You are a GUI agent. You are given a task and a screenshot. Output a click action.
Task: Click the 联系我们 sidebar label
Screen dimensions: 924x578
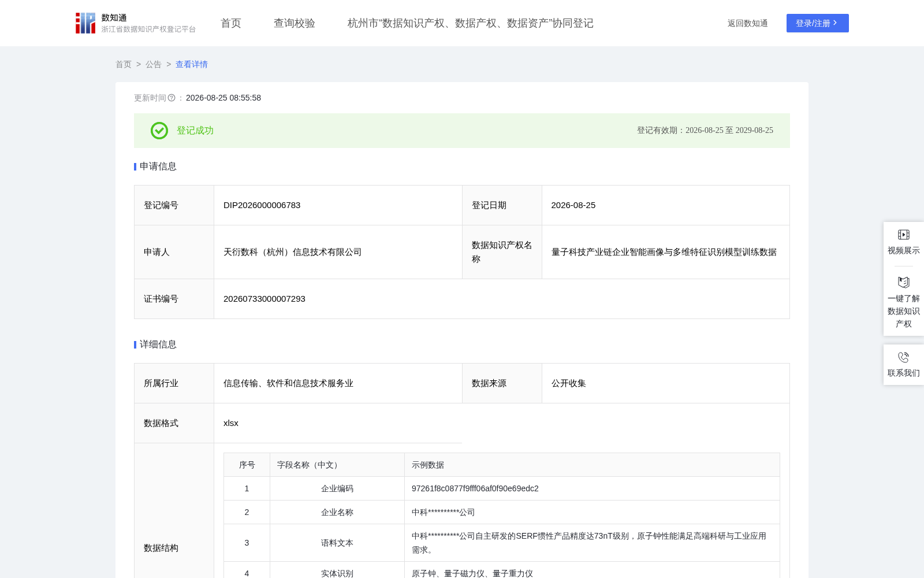point(904,373)
